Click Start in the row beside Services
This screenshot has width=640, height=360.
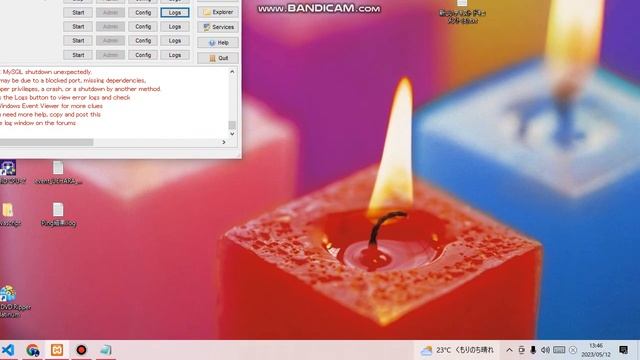[78, 27]
